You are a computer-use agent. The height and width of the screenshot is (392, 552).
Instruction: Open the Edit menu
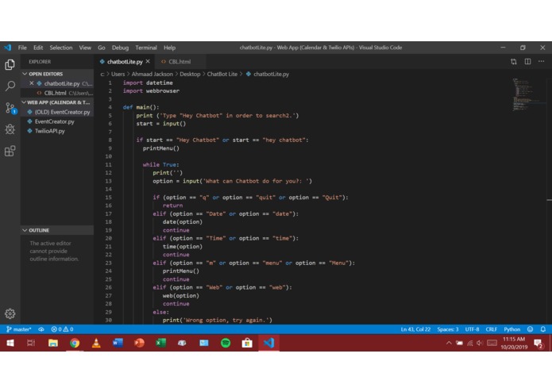click(x=38, y=48)
